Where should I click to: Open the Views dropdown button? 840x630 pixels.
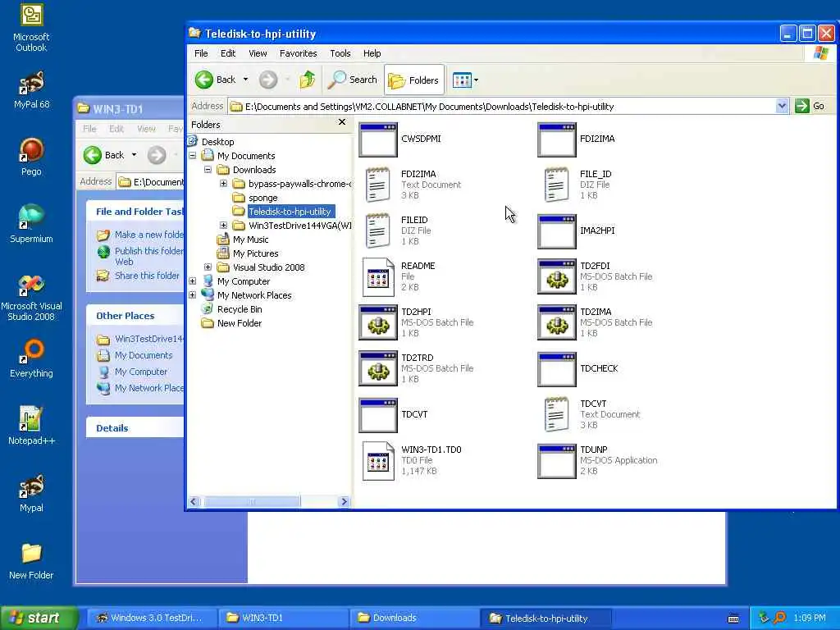[x=465, y=80]
